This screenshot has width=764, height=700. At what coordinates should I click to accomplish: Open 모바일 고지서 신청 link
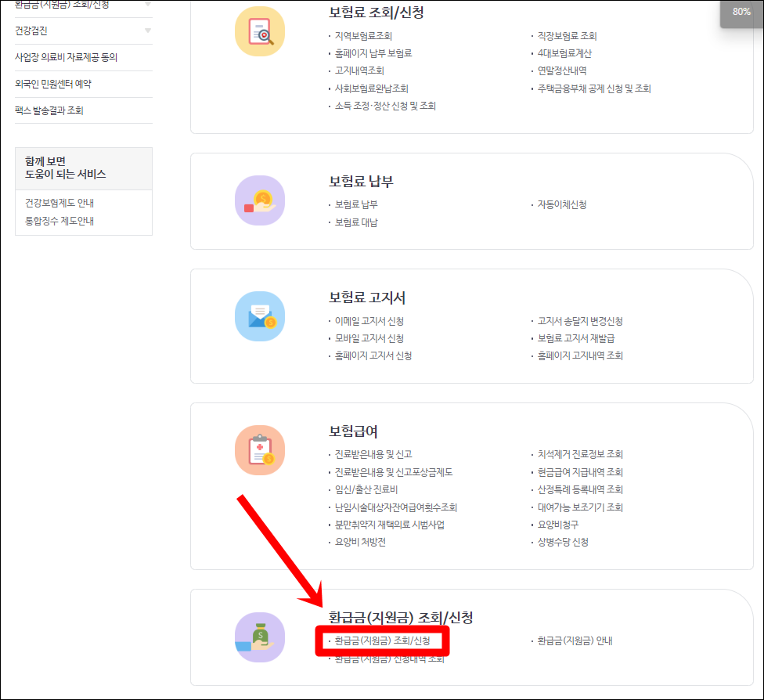coord(369,338)
